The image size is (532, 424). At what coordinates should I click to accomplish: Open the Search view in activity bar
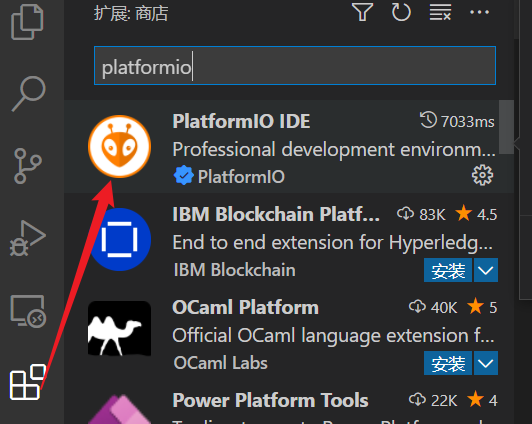[x=28, y=94]
